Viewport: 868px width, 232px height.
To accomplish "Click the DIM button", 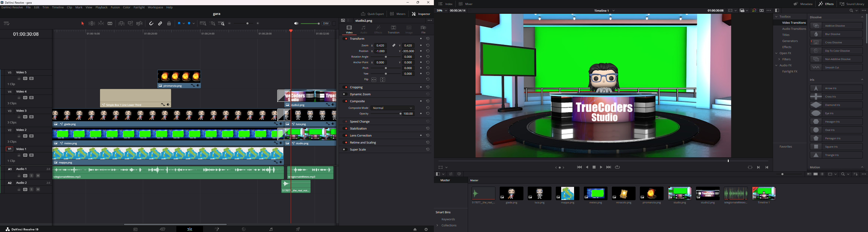I will click(326, 23).
